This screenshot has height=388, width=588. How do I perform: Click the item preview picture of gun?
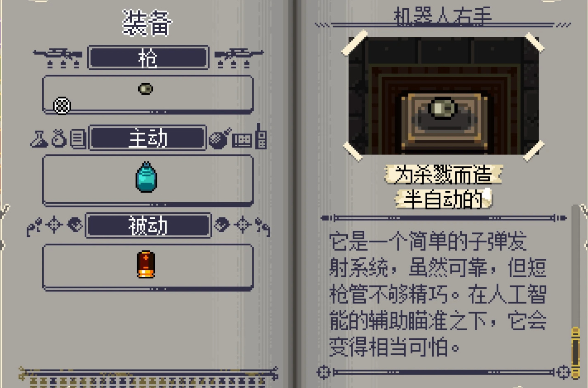point(444,96)
